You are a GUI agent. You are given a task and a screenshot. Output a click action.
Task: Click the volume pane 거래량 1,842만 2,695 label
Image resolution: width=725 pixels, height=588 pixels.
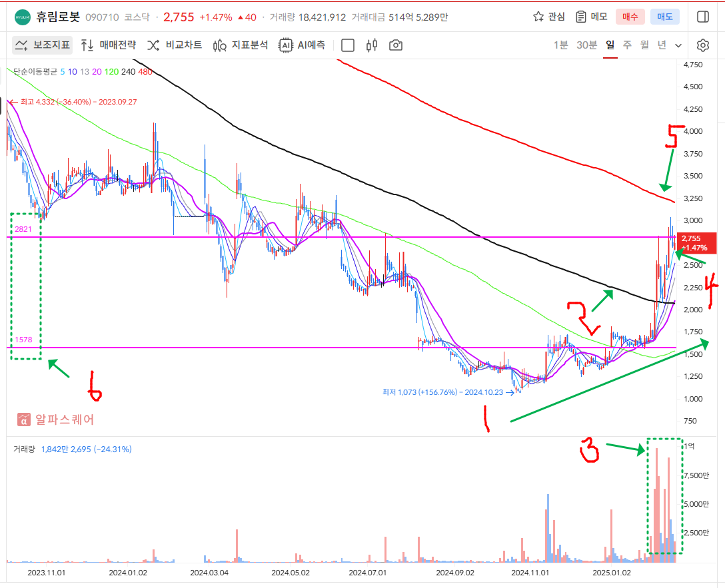coord(73,449)
